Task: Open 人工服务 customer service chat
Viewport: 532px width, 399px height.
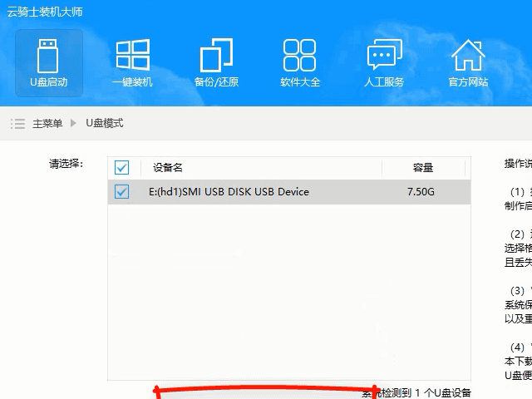Action: [x=384, y=63]
